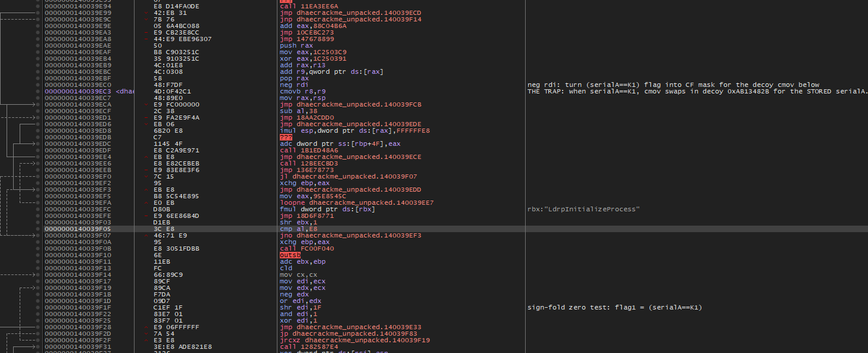Select the push rax instruction
The width and height of the screenshot is (868, 353).
[x=296, y=45]
